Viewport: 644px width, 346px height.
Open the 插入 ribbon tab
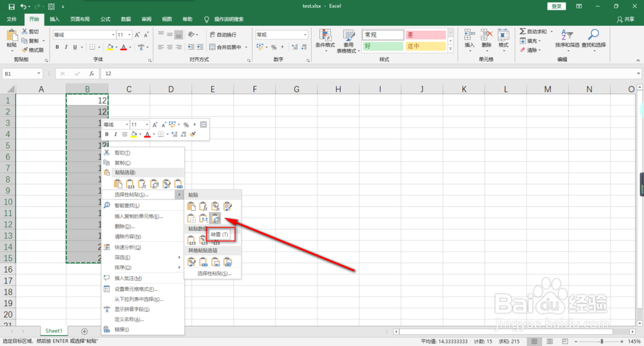pyautogui.click(x=55, y=19)
